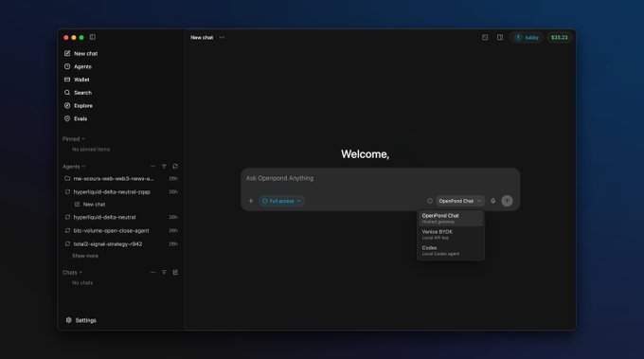Image resolution: width=644 pixels, height=359 pixels.
Task: Open the Full access permission dropdown
Action: [281, 201]
